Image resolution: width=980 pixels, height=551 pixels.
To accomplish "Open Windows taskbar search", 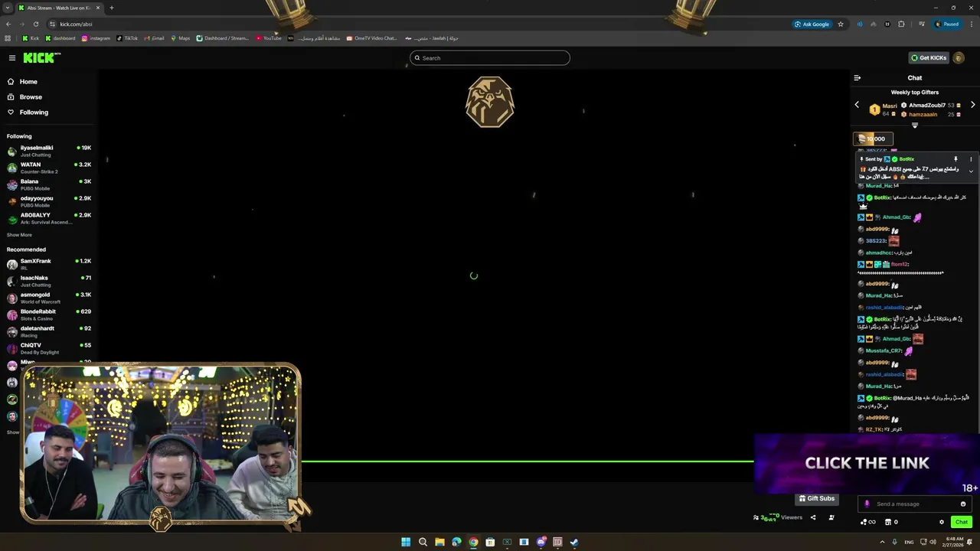I will (x=423, y=542).
